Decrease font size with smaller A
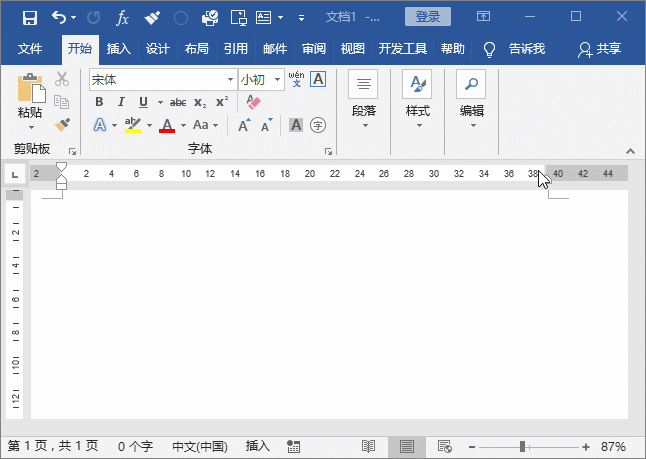Image resolution: width=646 pixels, height=459 pixels. [267, 125]
